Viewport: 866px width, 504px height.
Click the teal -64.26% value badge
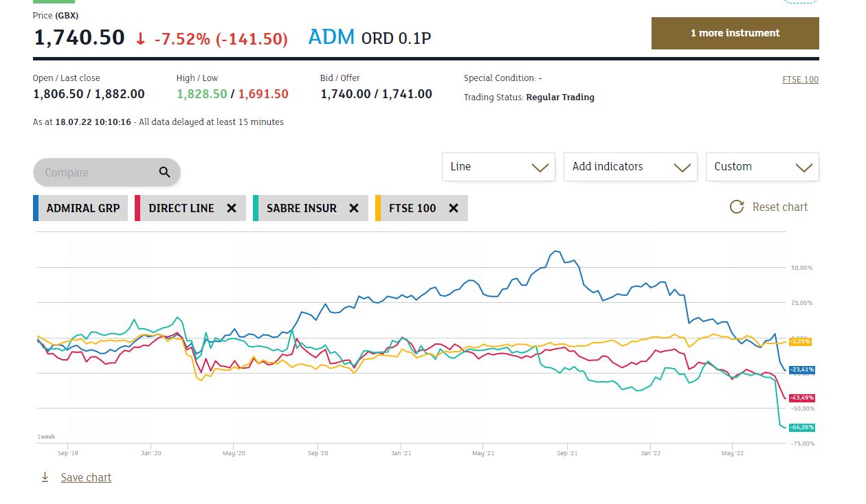801,427
